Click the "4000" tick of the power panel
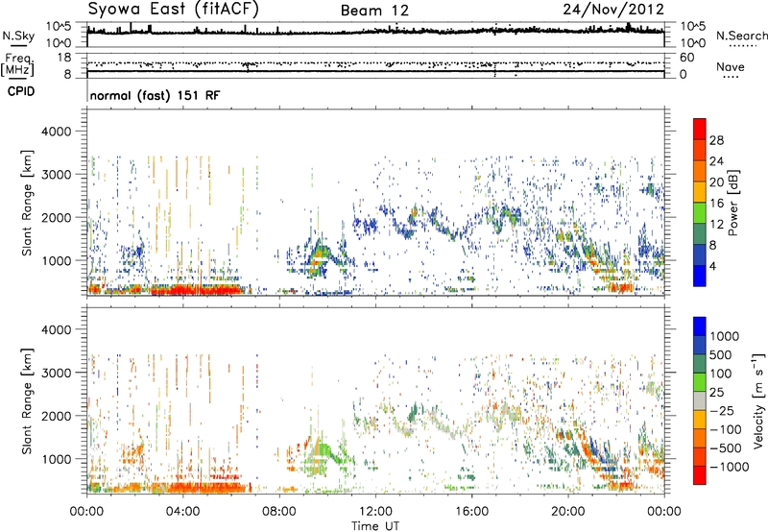 (56, 132)
